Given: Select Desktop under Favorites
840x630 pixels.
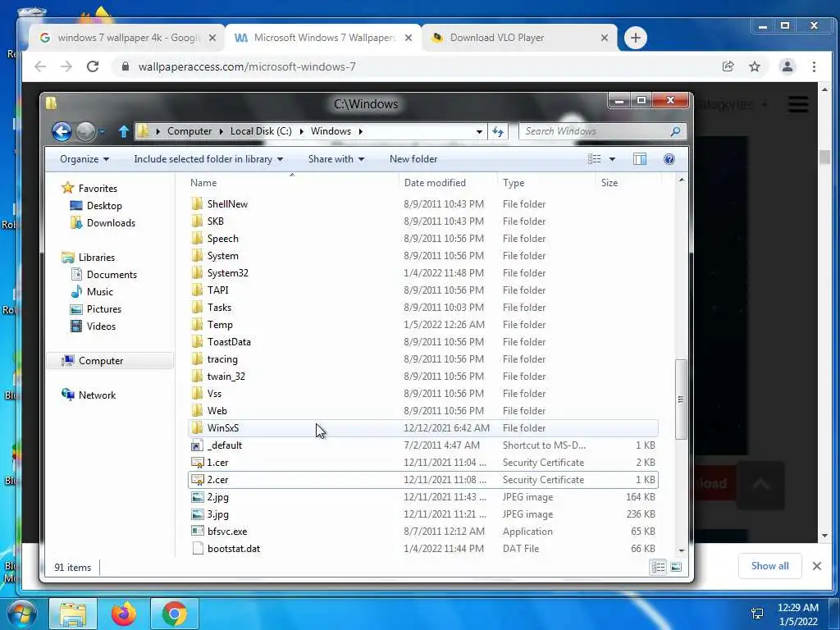Looking at the screenshot, I should pyautogui.click(x=104, y=206).
